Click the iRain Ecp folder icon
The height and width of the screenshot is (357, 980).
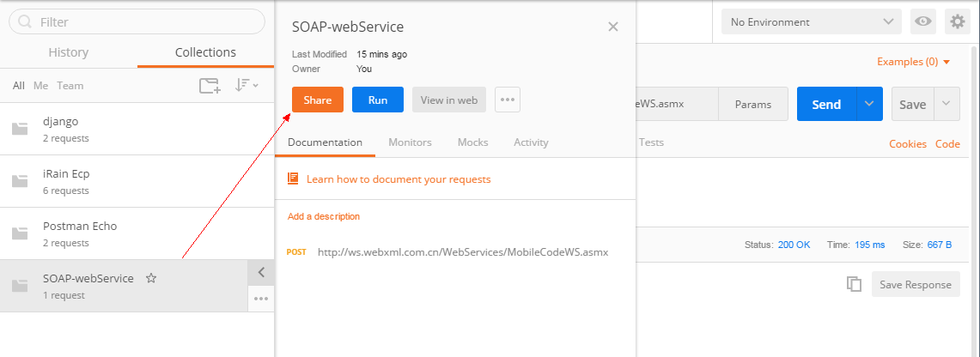pos(20,182)
